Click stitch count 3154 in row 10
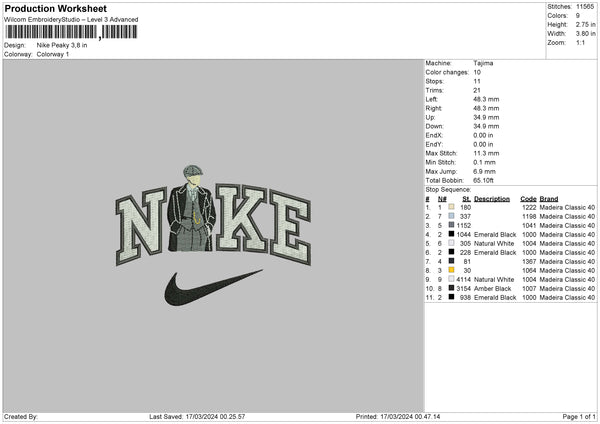Screen dimensions: 600x424 (463, 289)
